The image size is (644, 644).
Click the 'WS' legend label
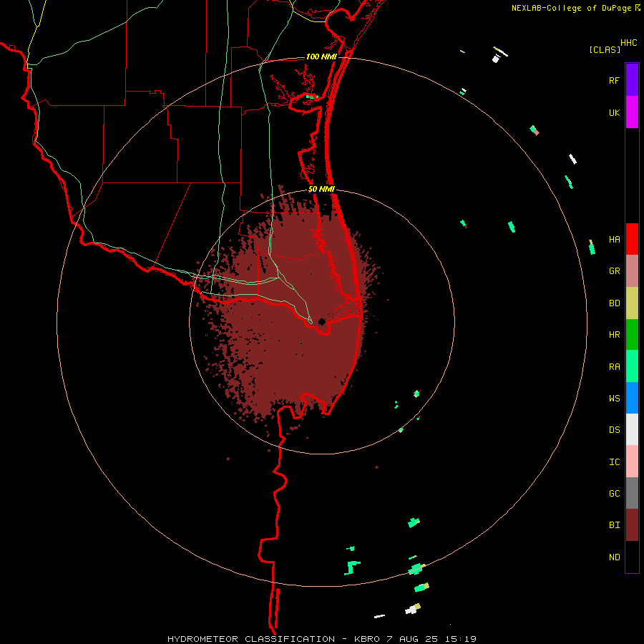614,399
